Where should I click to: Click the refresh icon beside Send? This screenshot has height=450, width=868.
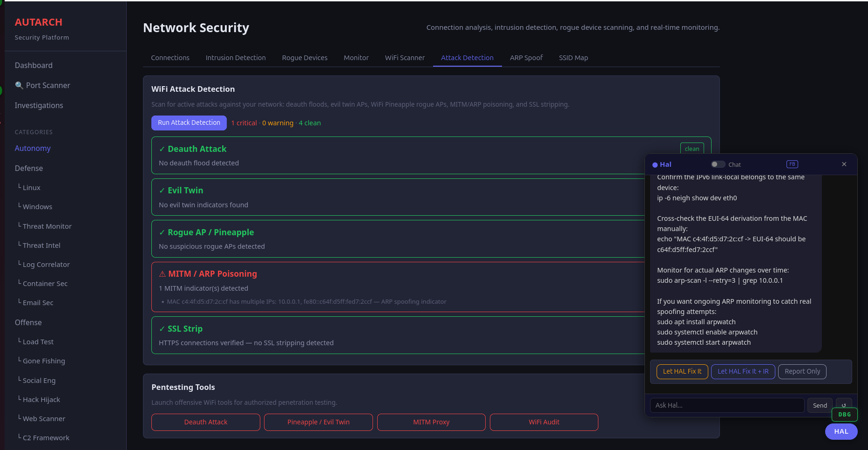click(x=844, y=405)
